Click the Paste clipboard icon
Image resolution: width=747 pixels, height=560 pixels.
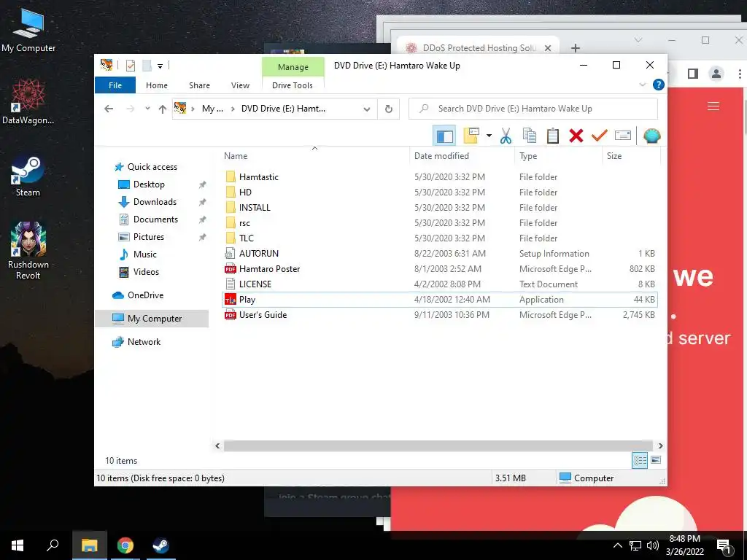[x=553, y=136]
